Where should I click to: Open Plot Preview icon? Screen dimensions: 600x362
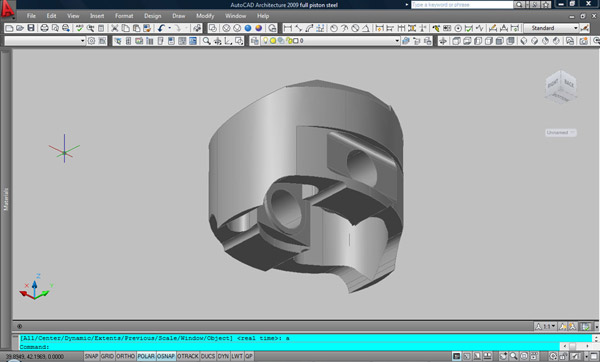55,28
